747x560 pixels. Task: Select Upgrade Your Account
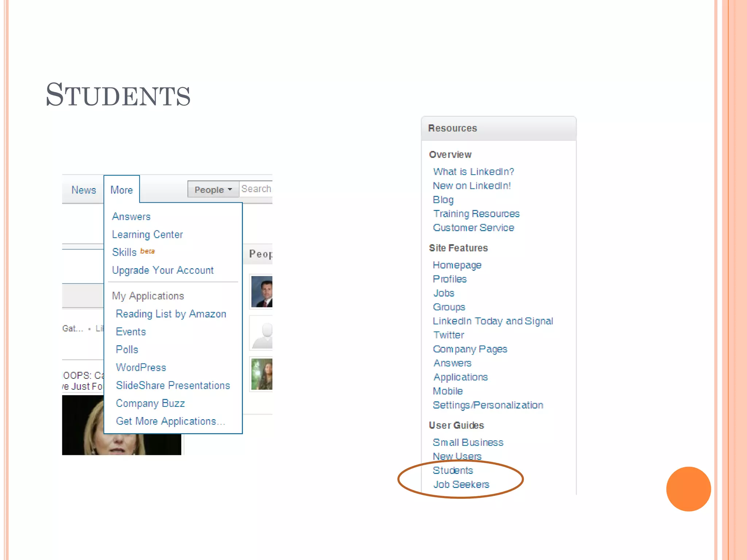(163, 270)
